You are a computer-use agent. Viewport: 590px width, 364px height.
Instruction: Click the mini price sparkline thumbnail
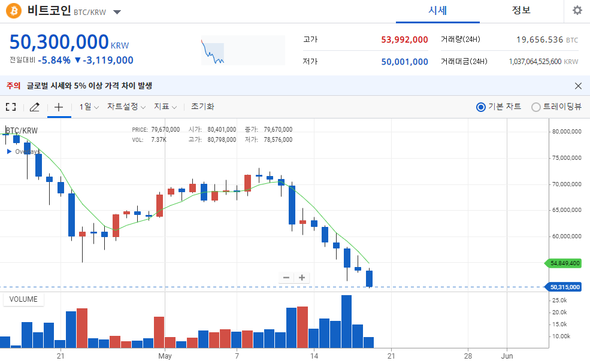coord(243,50)
